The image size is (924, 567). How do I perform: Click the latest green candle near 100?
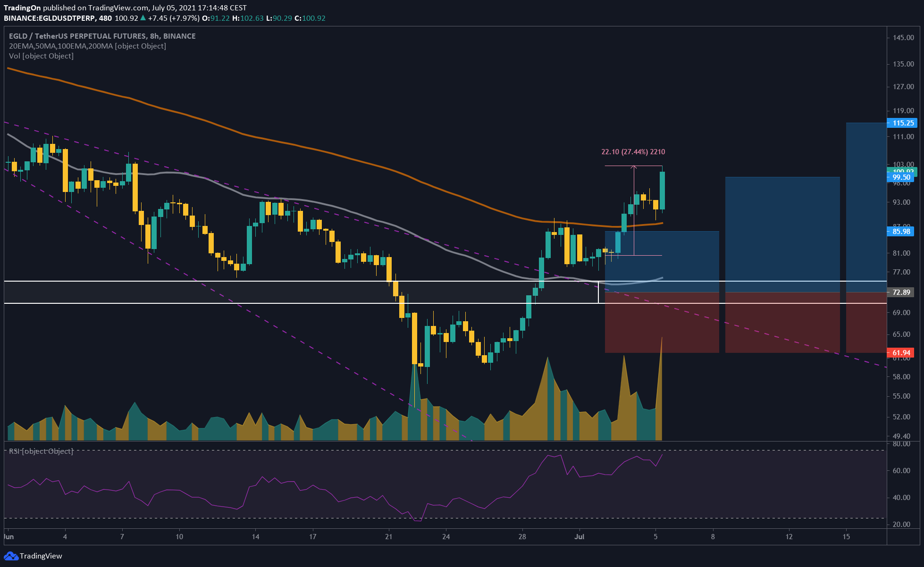pos(662,191)
